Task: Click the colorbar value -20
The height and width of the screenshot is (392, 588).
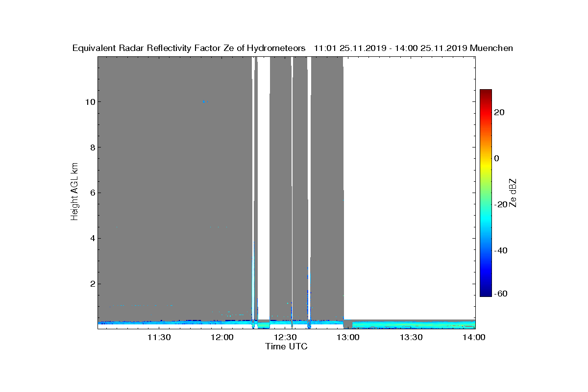Action: pyautogui.click(x=500, y=204)
